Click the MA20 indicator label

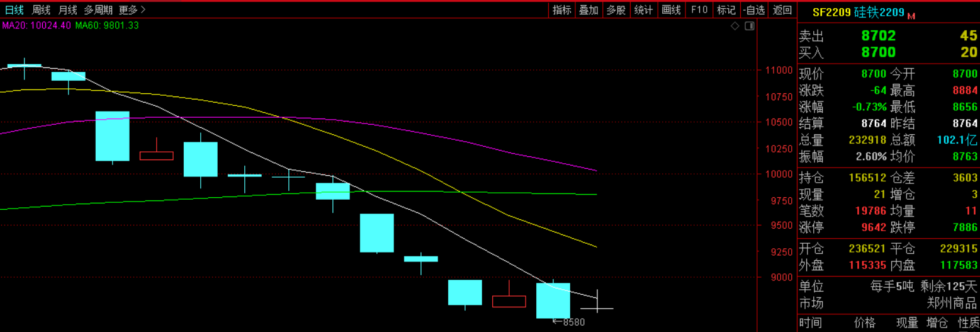(x=37, y=25)
